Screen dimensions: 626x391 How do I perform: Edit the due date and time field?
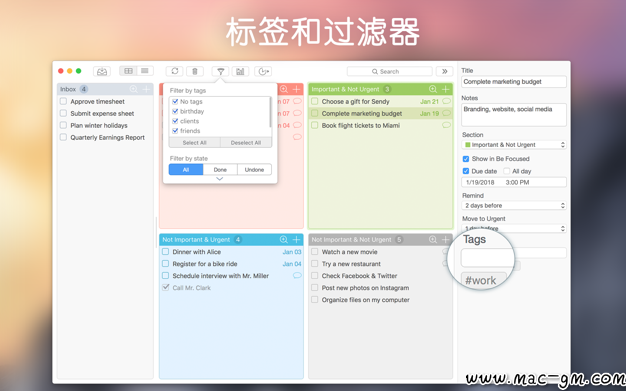pyautogui.click(x=514, y=182)
